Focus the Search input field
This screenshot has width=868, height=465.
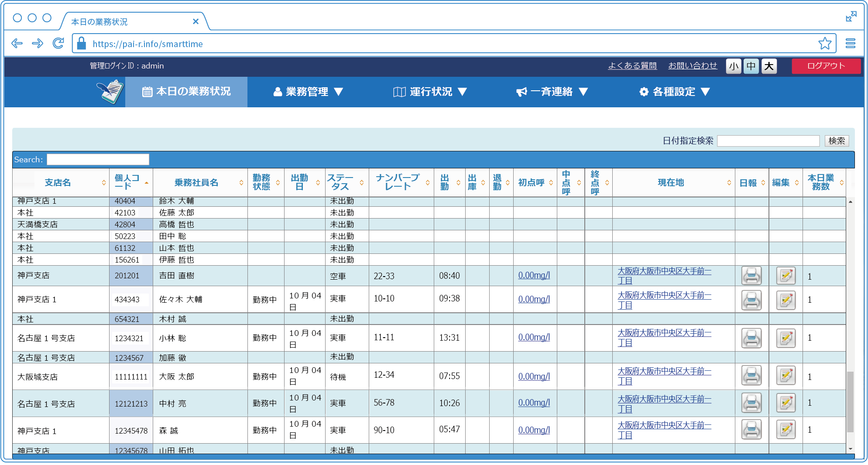98,160
